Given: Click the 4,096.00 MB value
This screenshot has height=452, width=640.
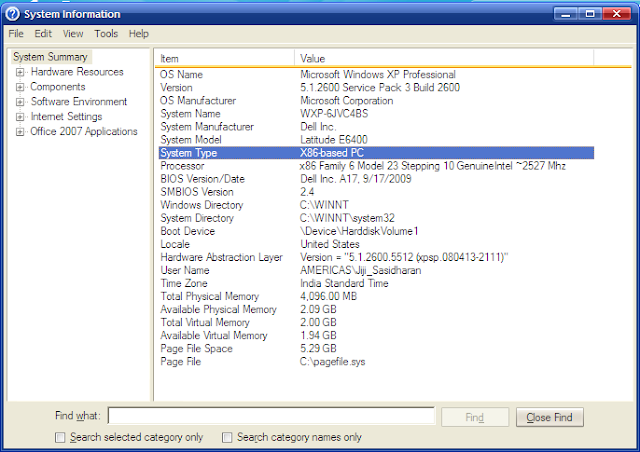Looking at the screenshot, I should point(329,296).
